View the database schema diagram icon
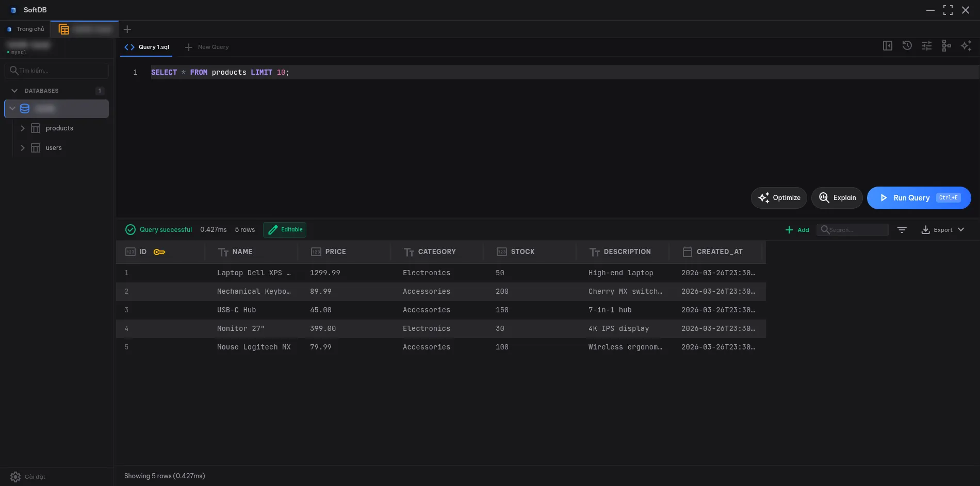 (946, 45)
